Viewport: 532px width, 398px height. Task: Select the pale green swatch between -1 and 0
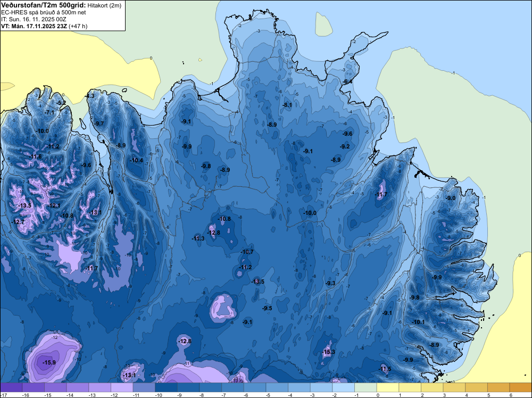366,387
